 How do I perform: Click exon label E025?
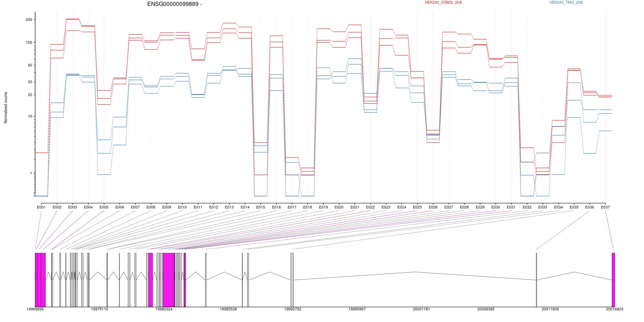point(417,207)
